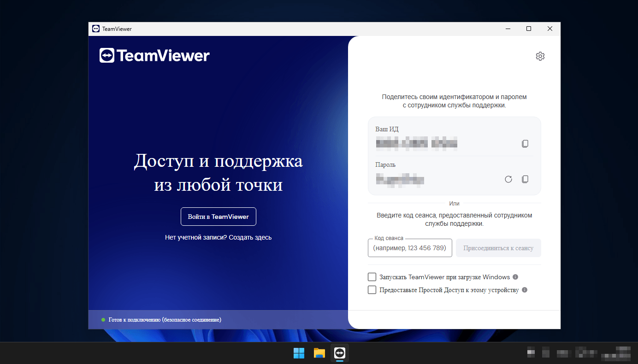Image resolution: width=638 pixels, height=364 pixels.
Task: Click TeamViewer icon in window title bar
Action: pyautogui.click(x=96, y=29)
